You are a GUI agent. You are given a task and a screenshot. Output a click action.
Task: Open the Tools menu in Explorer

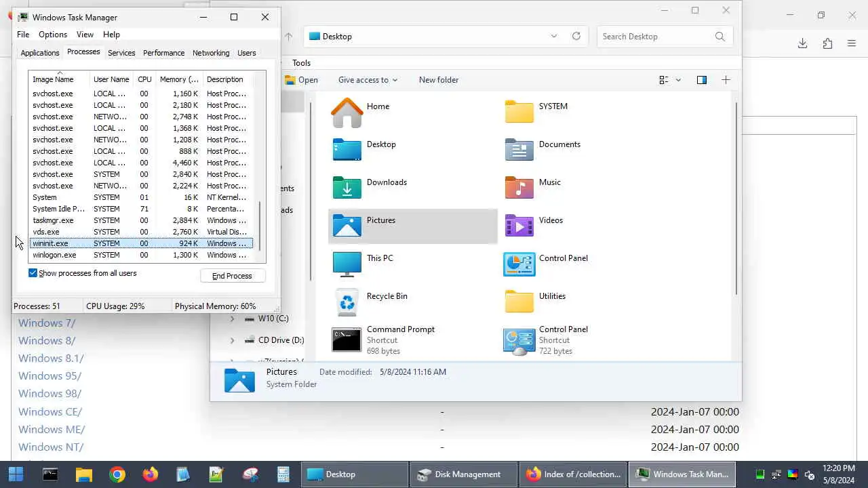302,63
